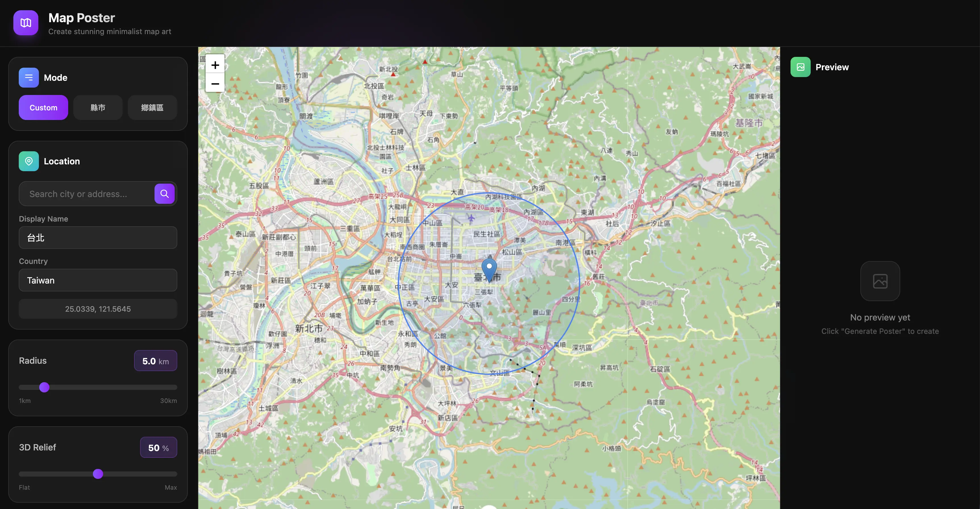The height and width of the screenshot is (509, 980).
Task: Select the Custom mode option
Action: coord(43,108)
